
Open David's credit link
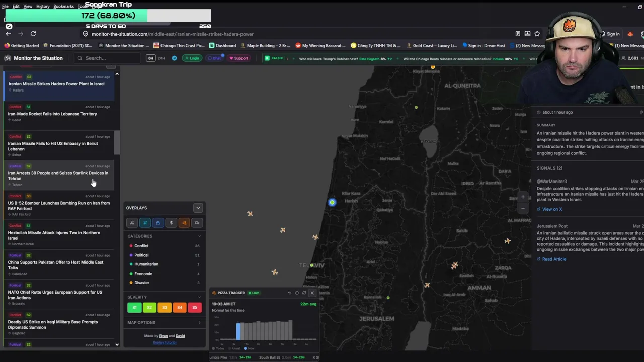click(x=180, y=336)
